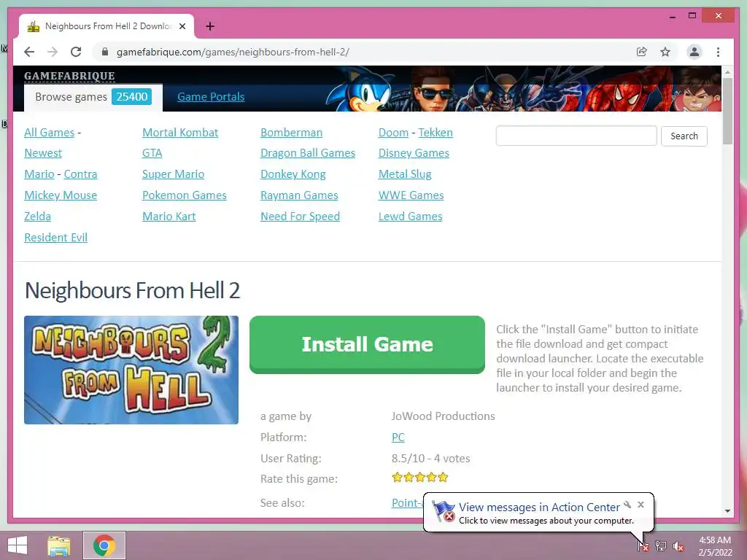Open the Metal Slug link
The image size is (747, 560).
coord(405,174)
